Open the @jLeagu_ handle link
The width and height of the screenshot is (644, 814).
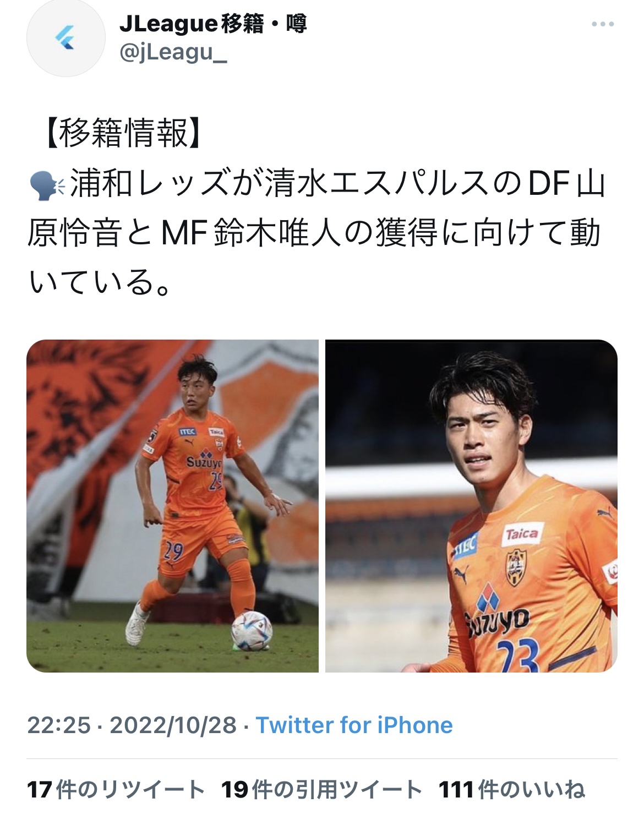[x=173, y=53]
